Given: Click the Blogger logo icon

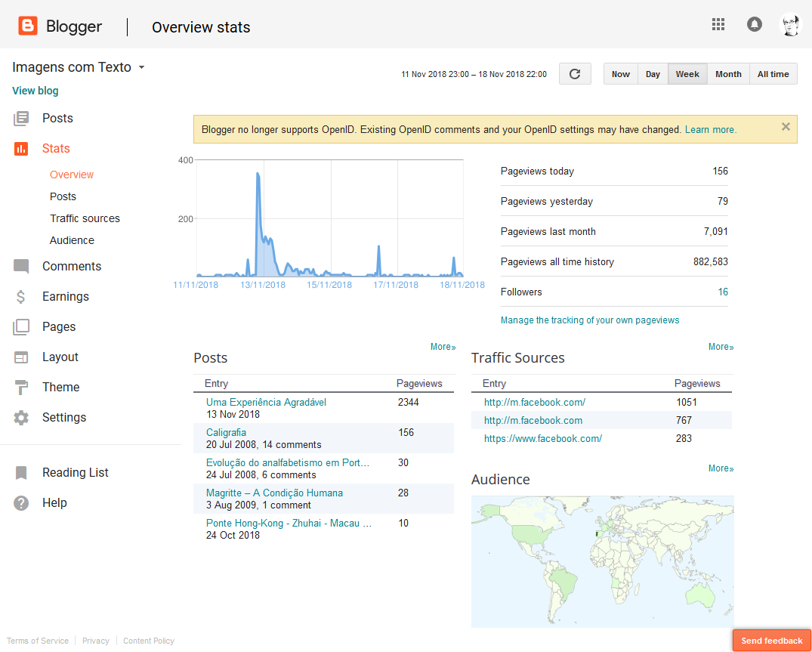Looking at the screenshot, I should (28, 26).
